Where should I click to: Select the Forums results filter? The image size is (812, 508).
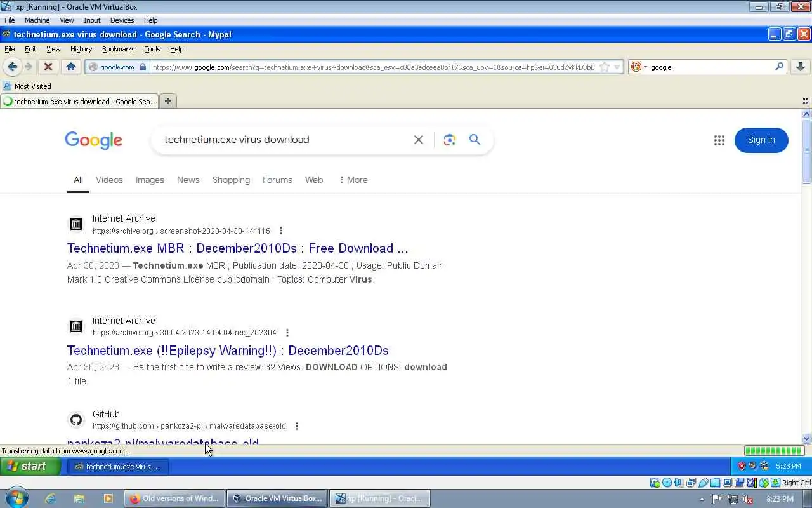[277, 180]
